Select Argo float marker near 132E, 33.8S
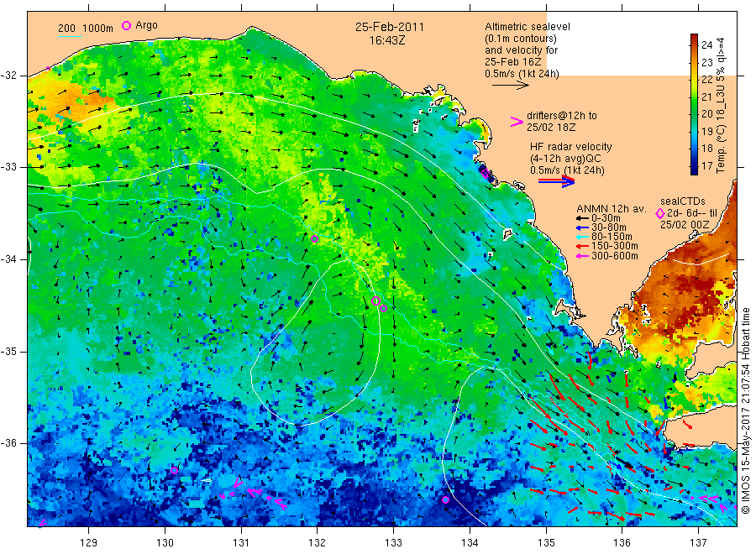 pos(315,238)
